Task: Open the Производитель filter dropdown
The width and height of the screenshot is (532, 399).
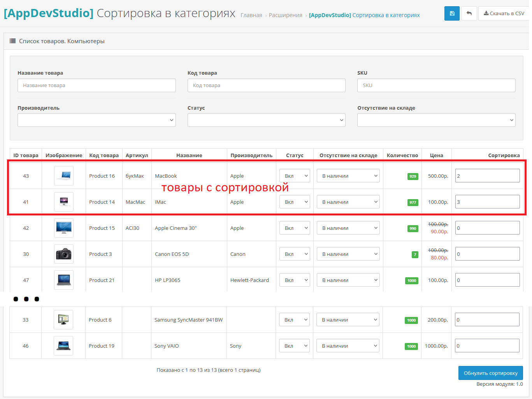Action: [97, 120]
